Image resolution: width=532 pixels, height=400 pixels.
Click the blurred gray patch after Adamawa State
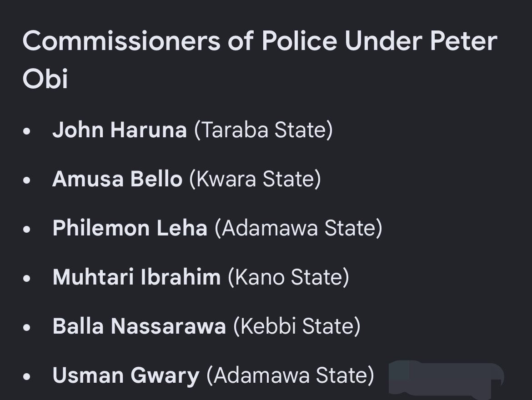(446, 379)
